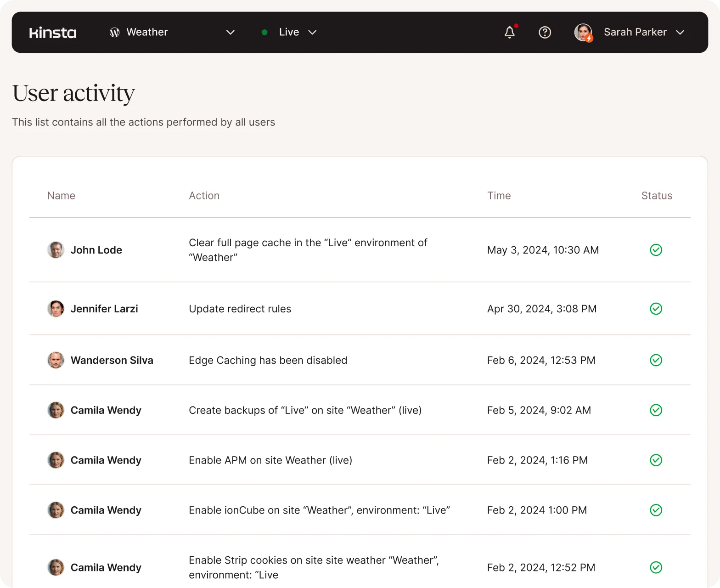Click Sarah Parker's profile avatar
Viewport: 720px width, 588px height.
(583, 32)
